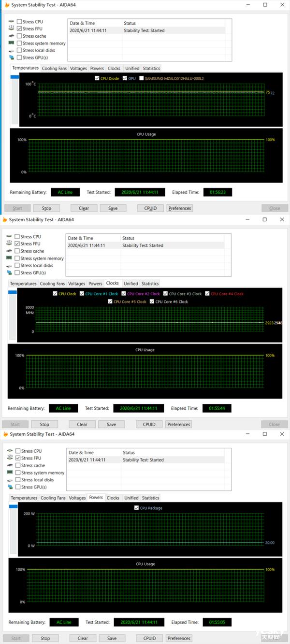This screenshot has height=644, width=290.
Task: Click the Stress local disks icon in the Powers window
Action: click(10, 480)
